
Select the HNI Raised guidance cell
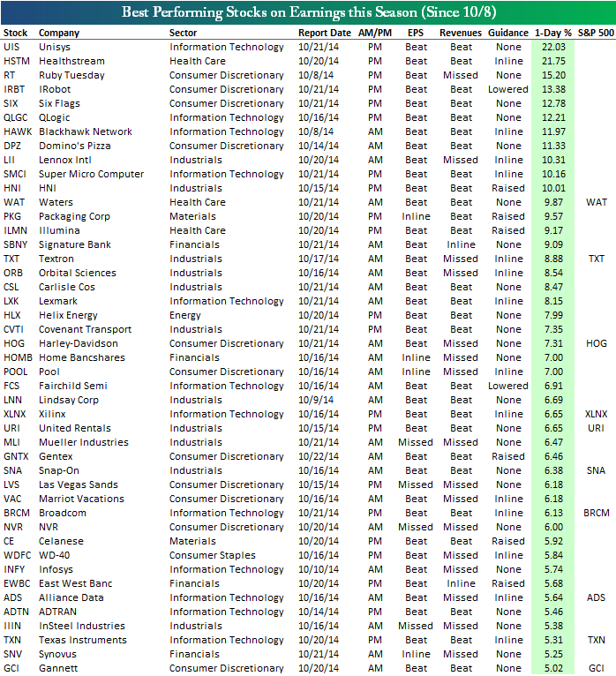click(x=508, y=188)
